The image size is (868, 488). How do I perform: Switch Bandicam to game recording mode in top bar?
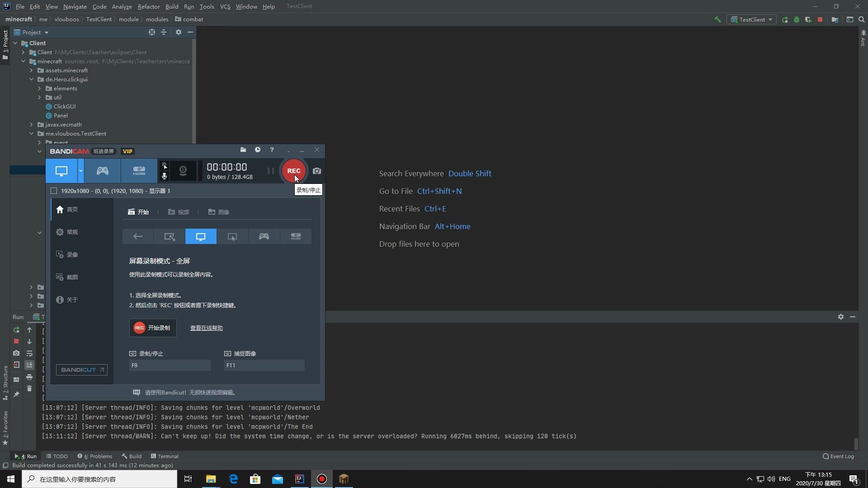[x=103, y=171]
